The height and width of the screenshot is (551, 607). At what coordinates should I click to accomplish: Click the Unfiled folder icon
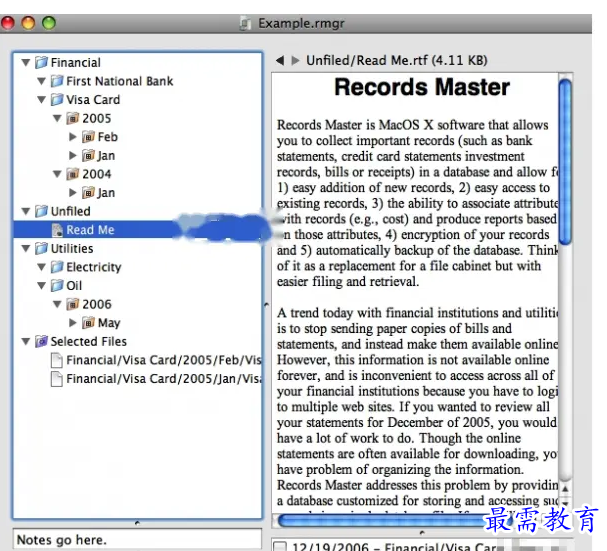click(x=41, y=211)
